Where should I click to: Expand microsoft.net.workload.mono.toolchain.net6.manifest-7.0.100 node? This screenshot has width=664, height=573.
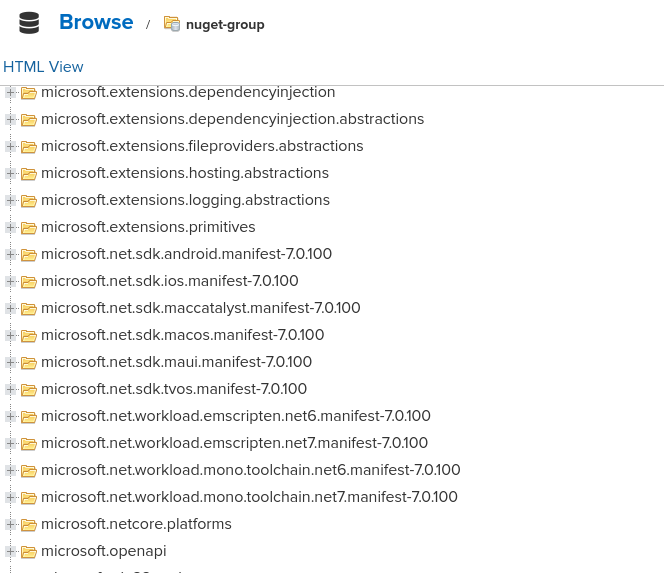pyautogui.click(x=11, y=471)
